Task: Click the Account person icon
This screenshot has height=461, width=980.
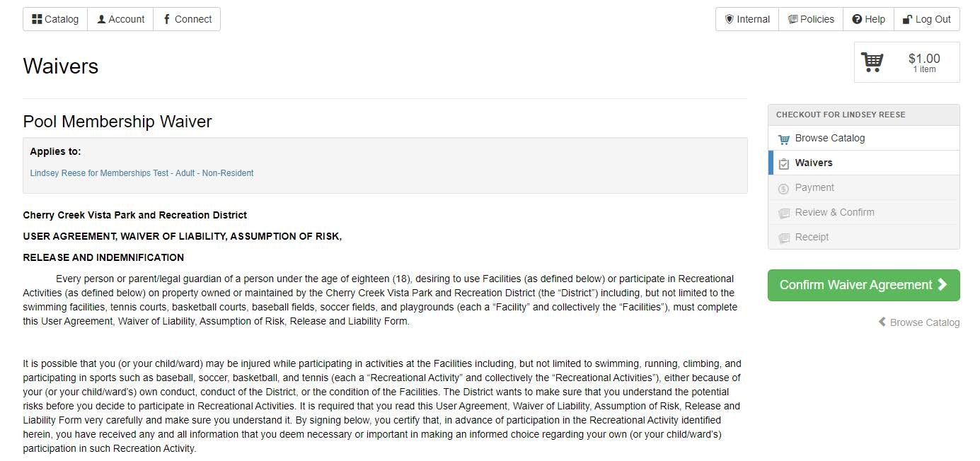Action: coord(102,19)
